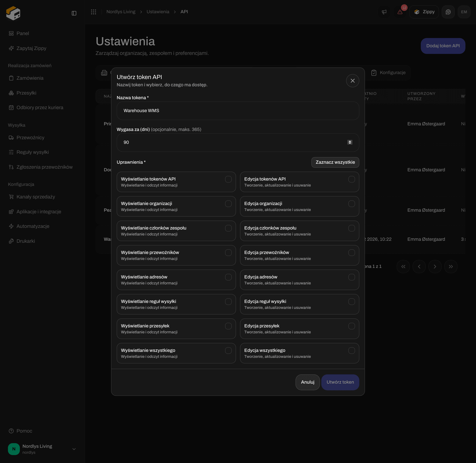Enable Wyświetlanie tokenów API permission
Screen dimensions: 476x463
tap(228, 179)
